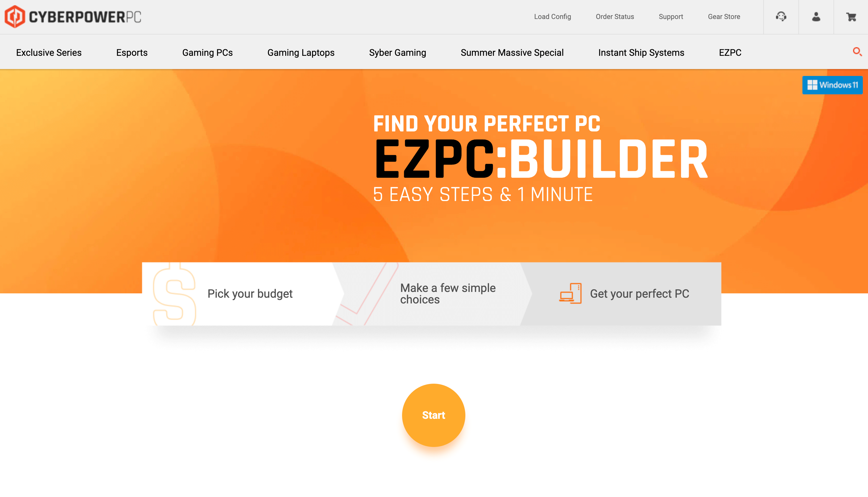Click the headset support icon
The height and width of the screenshot is (497, 868).
click(x=781, y=17)
